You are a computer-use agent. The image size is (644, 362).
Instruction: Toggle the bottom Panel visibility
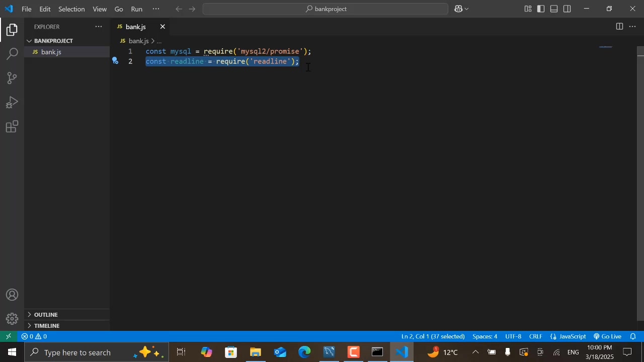click(x=554, y=9)
